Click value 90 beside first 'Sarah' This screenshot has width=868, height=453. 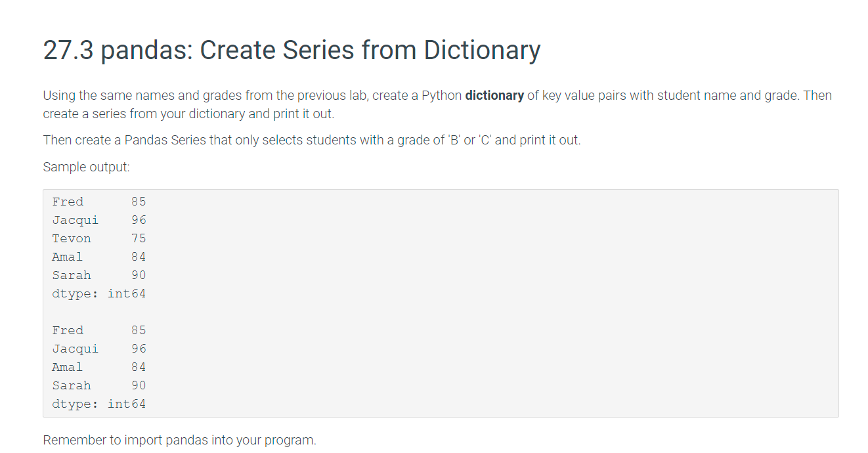(x=139, y=275)
